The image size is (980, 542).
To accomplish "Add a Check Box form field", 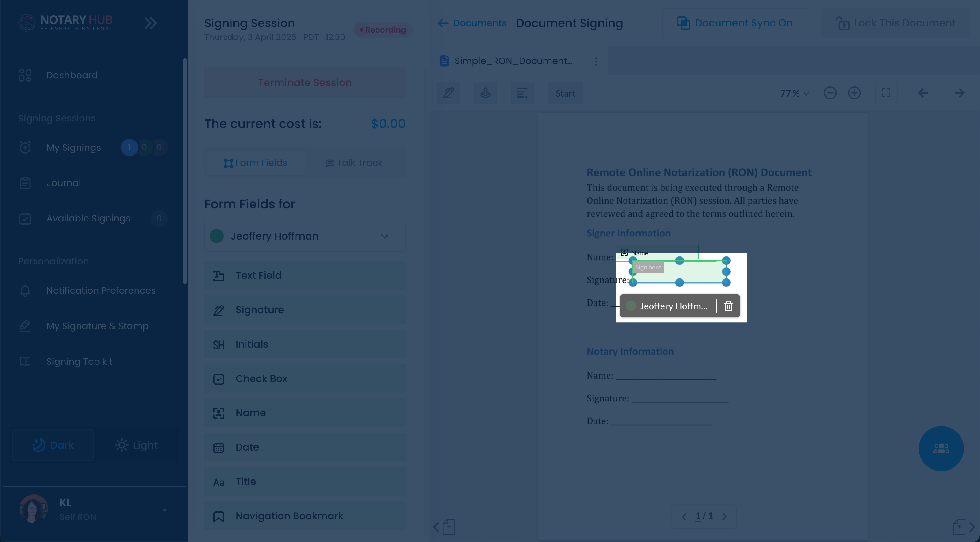I will [x=305, y=379].
